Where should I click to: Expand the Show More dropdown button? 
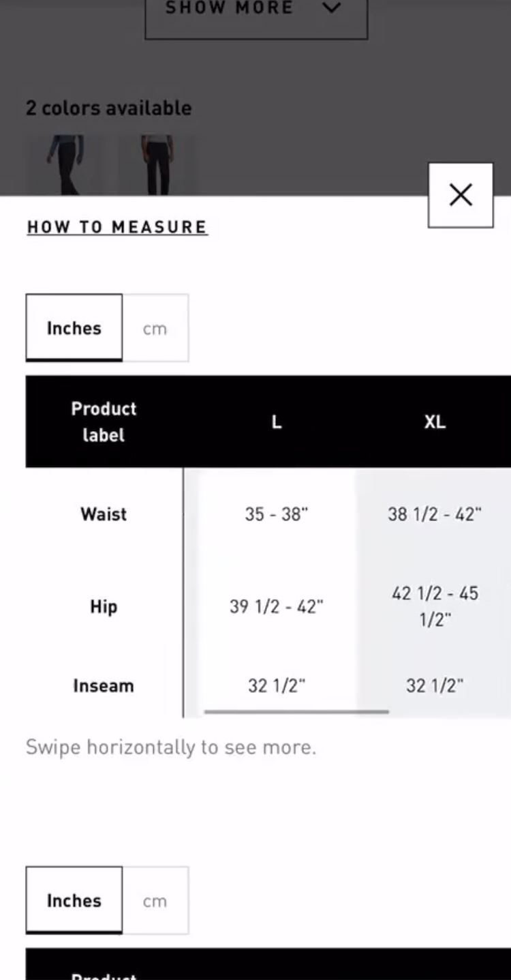coord(255,14)
